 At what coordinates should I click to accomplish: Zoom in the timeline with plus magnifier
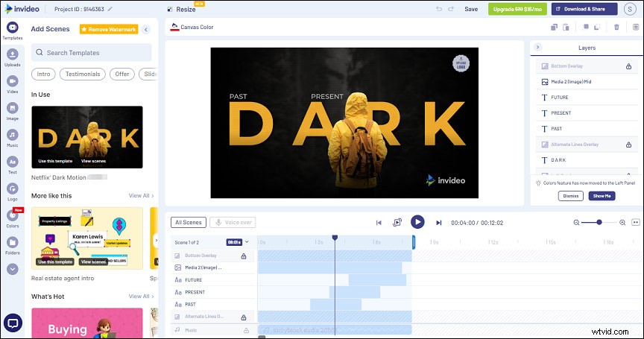point(622,222)
